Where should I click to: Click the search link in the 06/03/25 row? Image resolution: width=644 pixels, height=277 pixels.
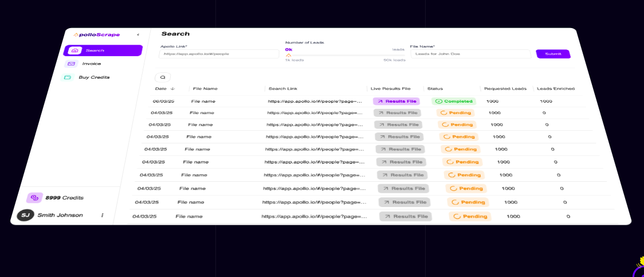pos(315,101)
